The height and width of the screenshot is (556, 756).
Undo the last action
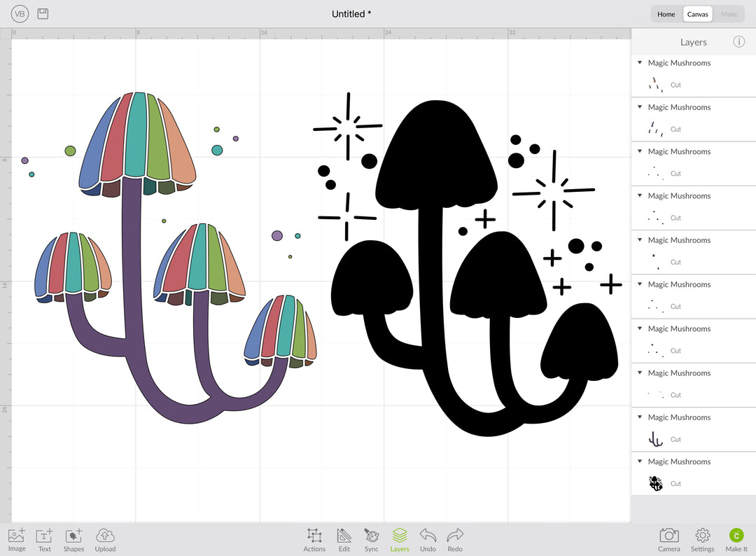(x=428, y=536)
